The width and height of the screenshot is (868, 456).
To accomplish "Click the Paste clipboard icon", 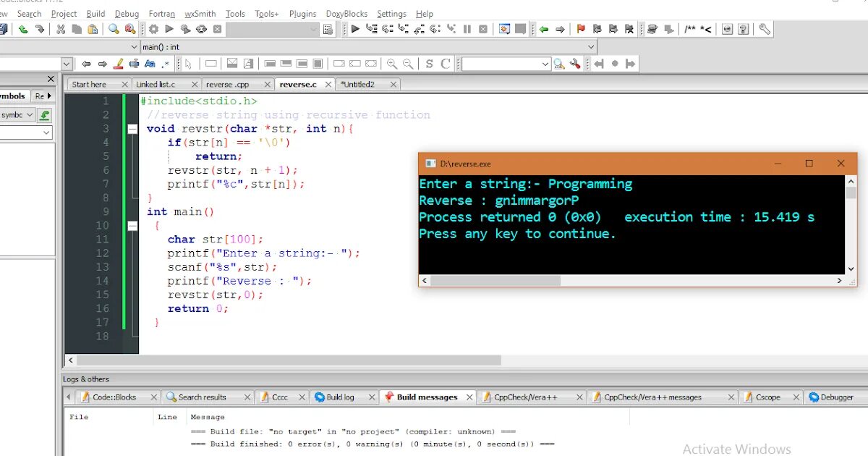I will click(x=93, y=29).
